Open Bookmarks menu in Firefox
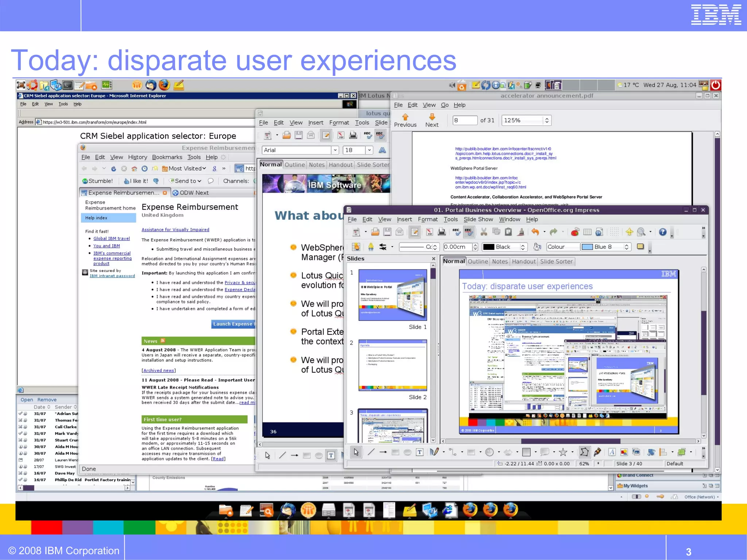Image resolution: width=747 pixels, height=560 pixels. coord(167,157)
